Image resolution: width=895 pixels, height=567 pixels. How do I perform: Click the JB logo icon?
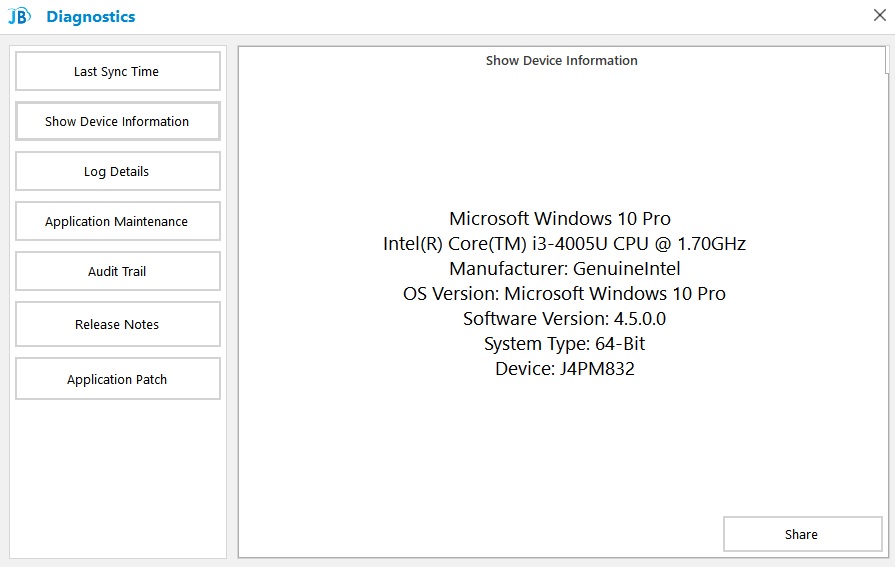point(19,16)
